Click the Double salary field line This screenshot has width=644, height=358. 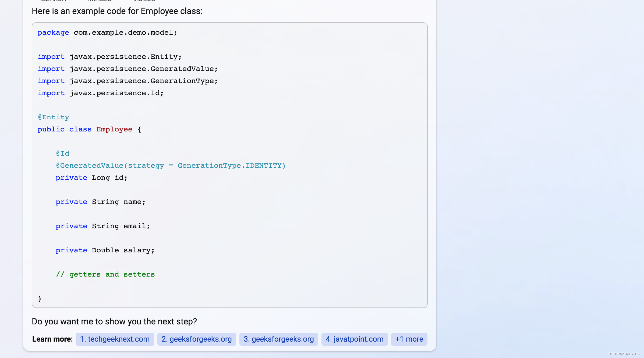coord(105,250)
